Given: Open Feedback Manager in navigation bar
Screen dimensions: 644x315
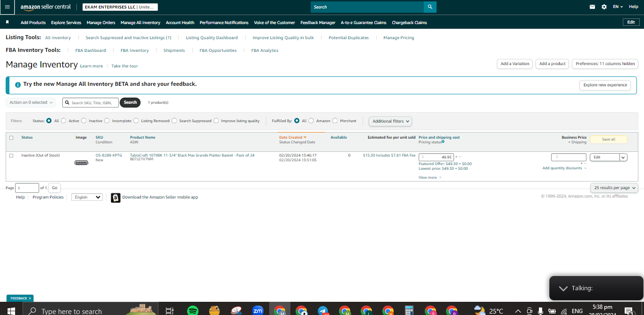Looking at the screenshot, I should 318,23.
